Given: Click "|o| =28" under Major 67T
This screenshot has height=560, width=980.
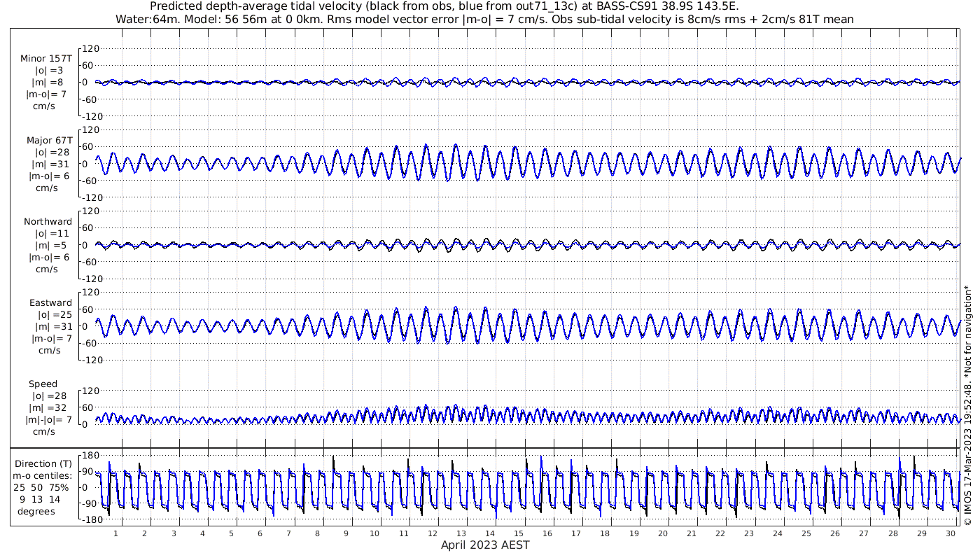Looking at the screenshot, I should click(52, 152).
